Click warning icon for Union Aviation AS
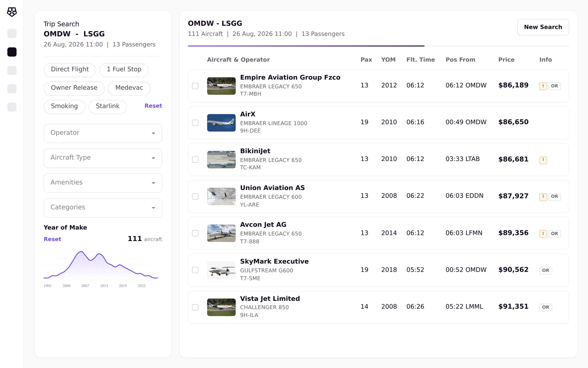 coord(543,197)
